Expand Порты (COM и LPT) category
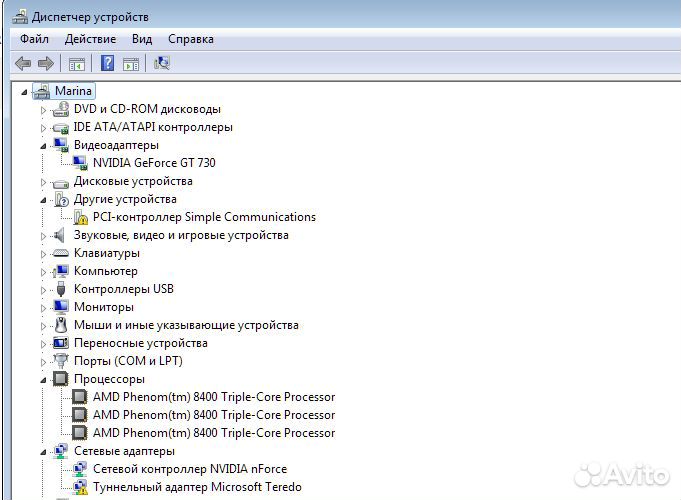This screenshot has height=500, width=681. coord(43,362)
